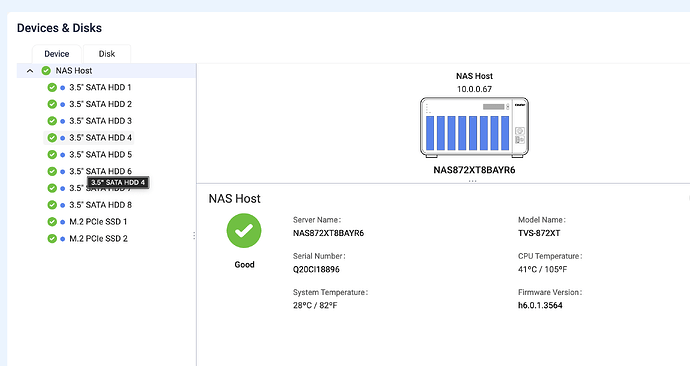The image size is (690, 366).
Task: Click green check icon of HDD 5
Action: pos(52,154)
